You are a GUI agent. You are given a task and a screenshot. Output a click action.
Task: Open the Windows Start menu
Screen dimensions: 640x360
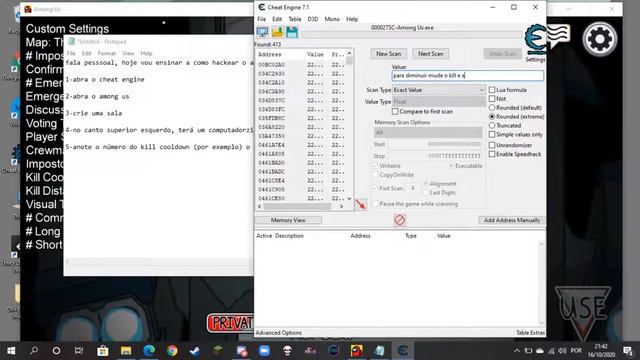[11, 351]
